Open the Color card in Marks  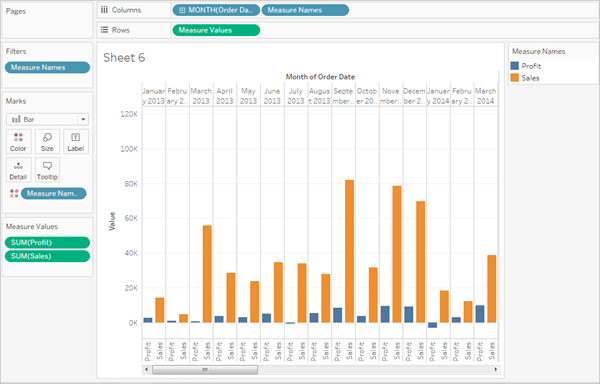coord(18,142)
